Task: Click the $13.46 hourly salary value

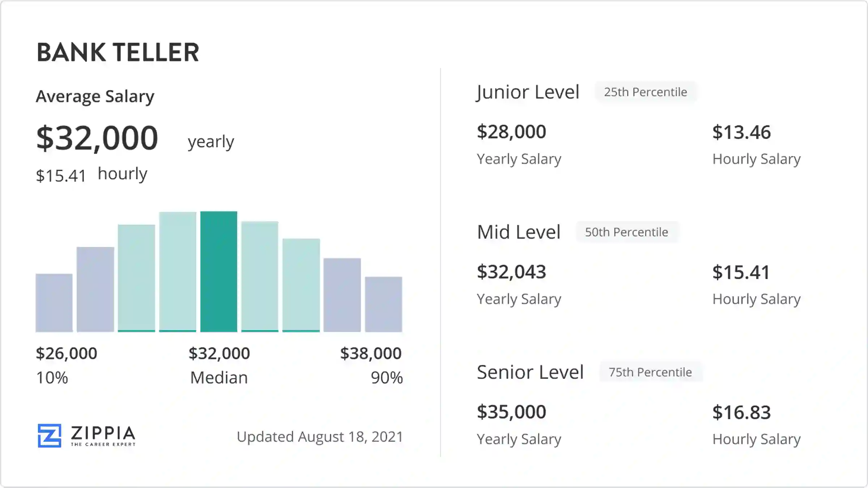Action: coord(741,132)
